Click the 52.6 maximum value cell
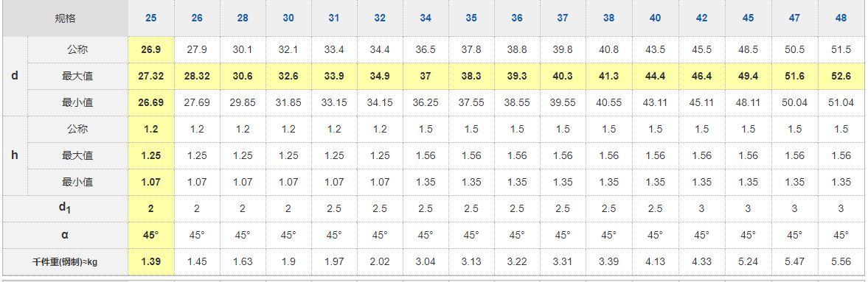Image resolution: width=868 pixels, height=282 pixels. click(841, 77)
